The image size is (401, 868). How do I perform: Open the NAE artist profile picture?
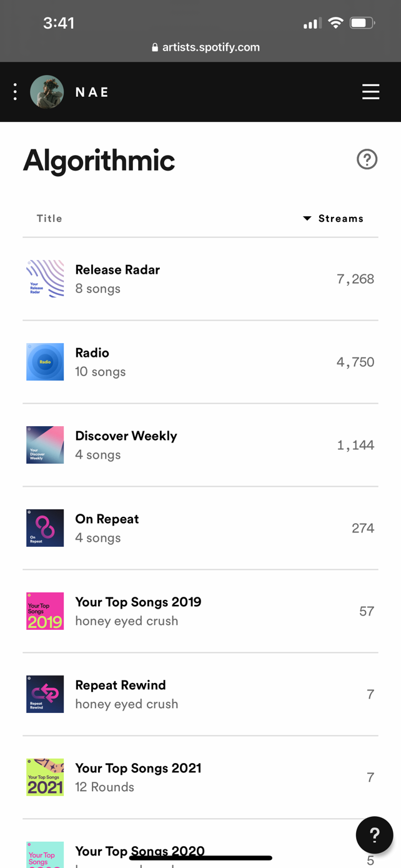(47, 92)
